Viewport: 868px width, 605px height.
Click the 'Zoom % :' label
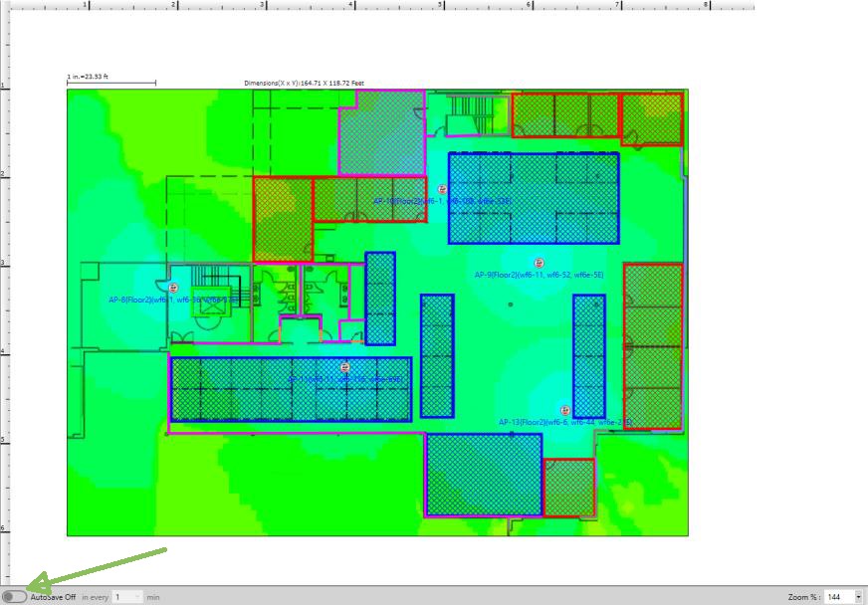click(803, 597)
